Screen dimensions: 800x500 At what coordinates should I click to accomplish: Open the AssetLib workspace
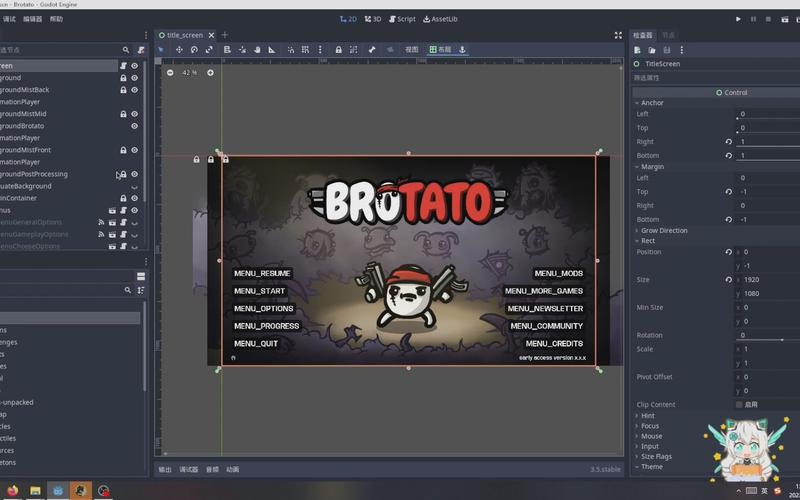click(440, 19)
